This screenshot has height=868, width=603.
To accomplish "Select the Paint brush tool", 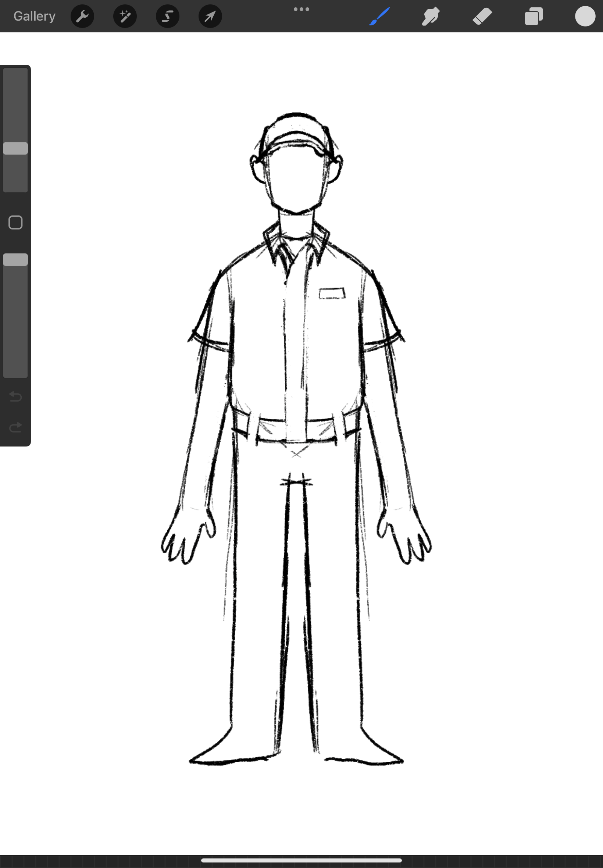I will point(379,16).
